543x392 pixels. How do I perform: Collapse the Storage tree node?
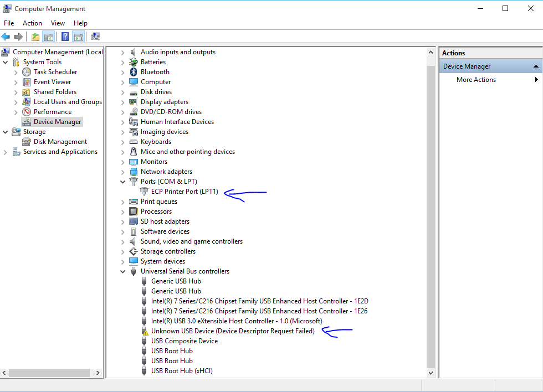(x=5, y=132)
